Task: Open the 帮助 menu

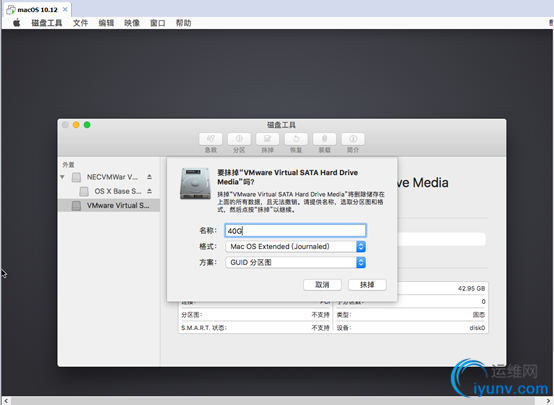Action: pos(183,23)
